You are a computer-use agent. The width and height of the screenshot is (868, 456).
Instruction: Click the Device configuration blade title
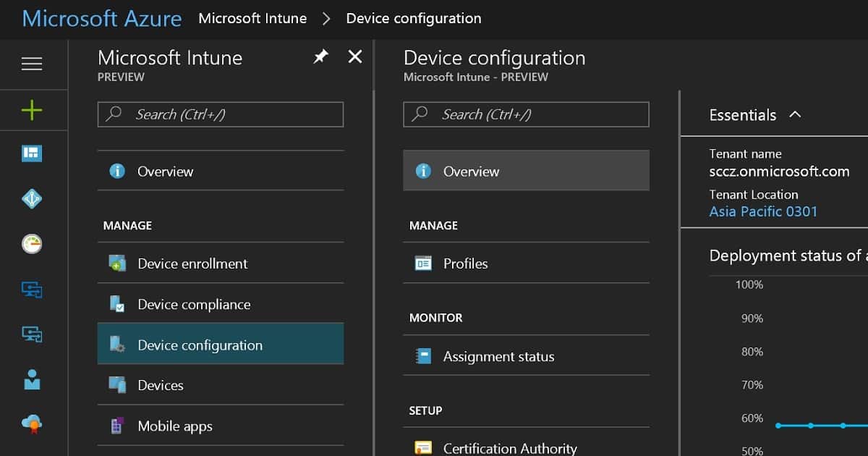495,58
